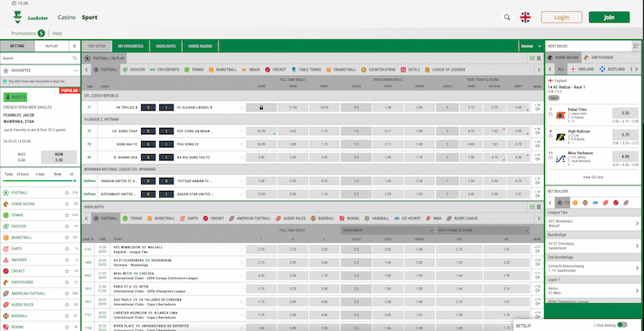Click the Snooker icon in left sports list

point(6,260)
